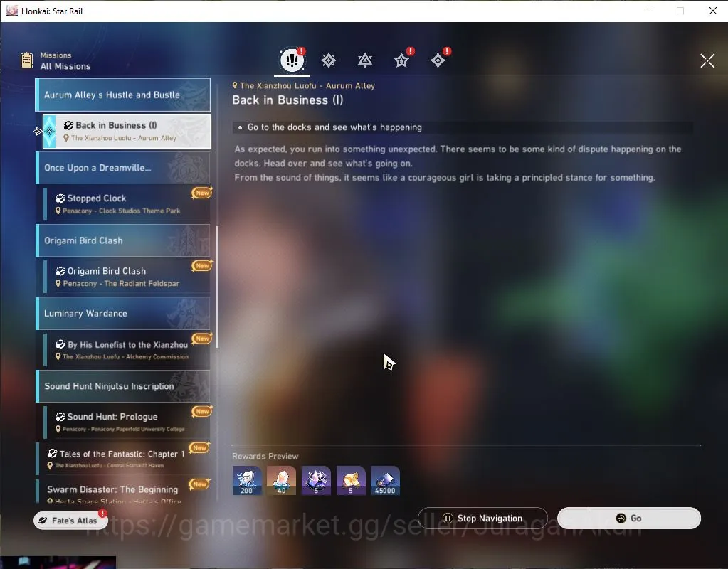Expand the Luminary Wardance group header
The width and height of the screenshot is (728, 569).
[x=123, y=313]
